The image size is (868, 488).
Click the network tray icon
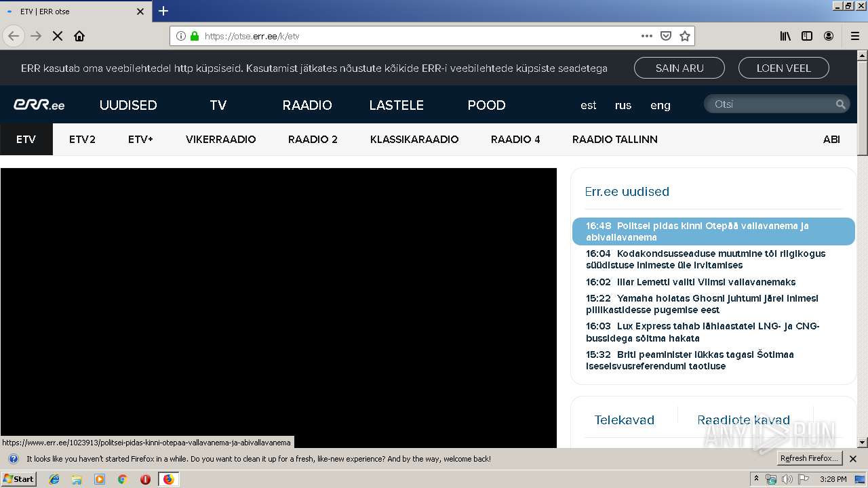(x=771, y=479)
